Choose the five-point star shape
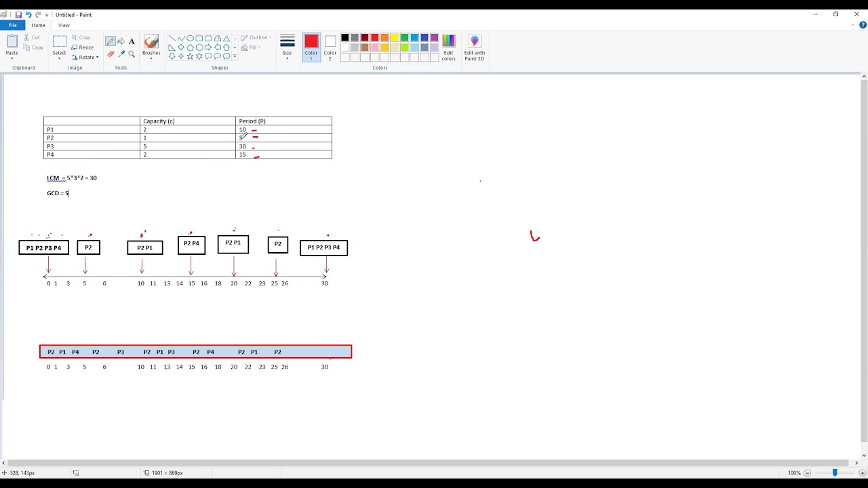Viewport: 868px width, 488px height. click(x=191, y=56)
